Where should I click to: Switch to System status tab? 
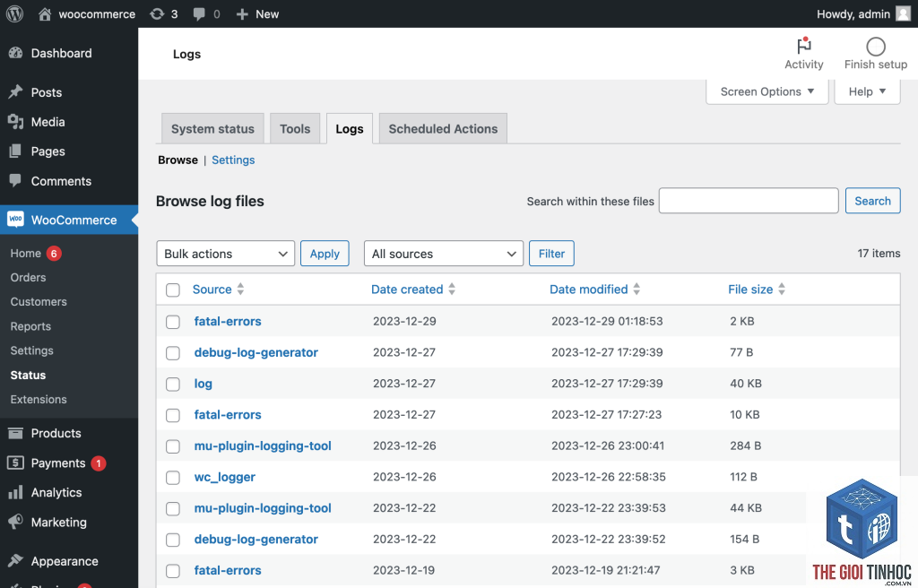212,129
